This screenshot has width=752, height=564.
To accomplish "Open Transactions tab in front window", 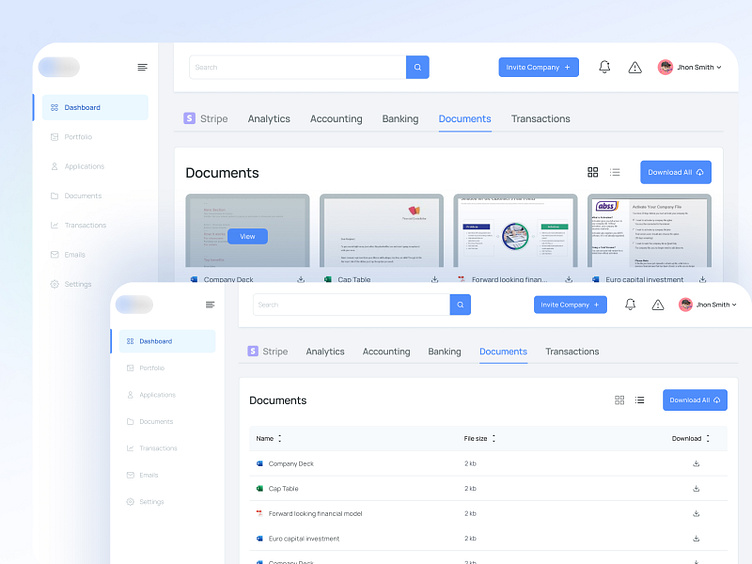I will 572,352.
